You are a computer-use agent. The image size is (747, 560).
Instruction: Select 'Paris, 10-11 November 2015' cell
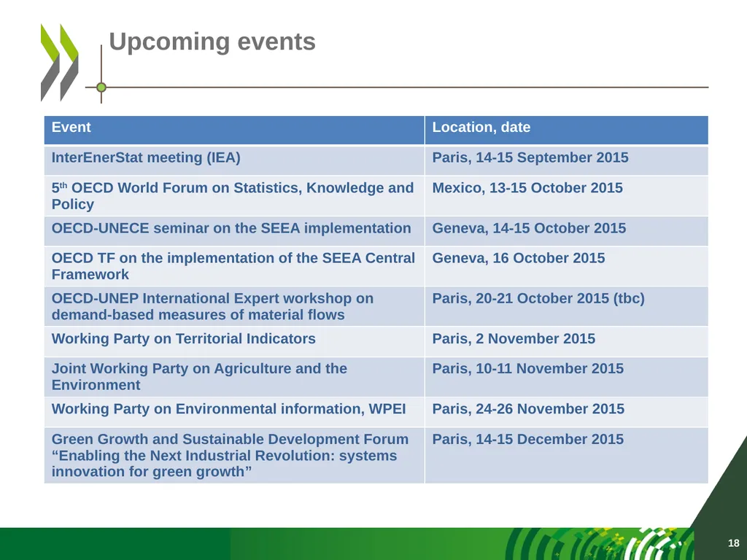[566, 377]
